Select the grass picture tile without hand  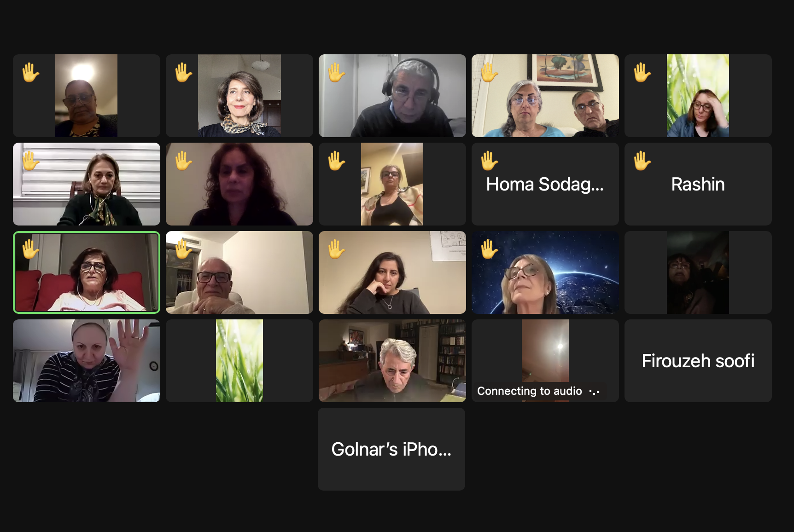pos(239,361)
